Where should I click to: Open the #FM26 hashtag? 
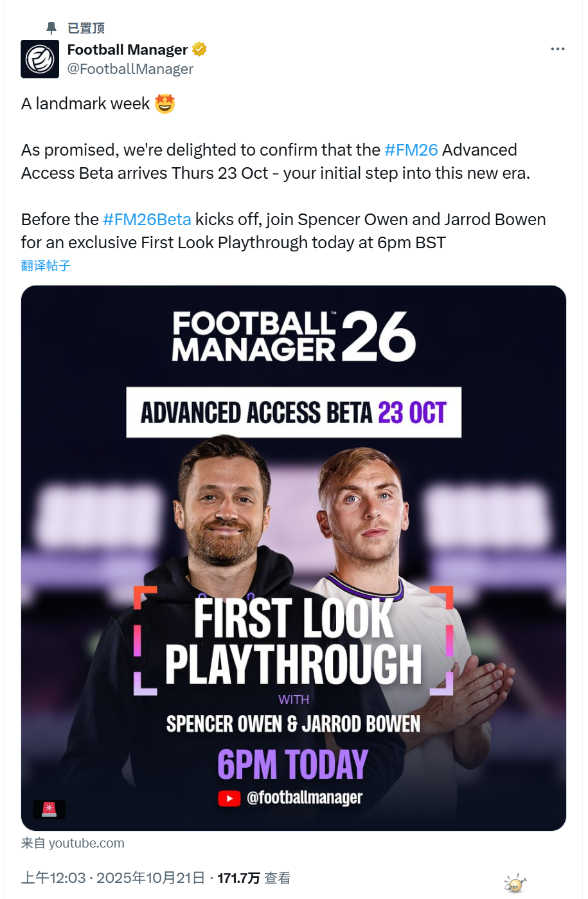(411, 150)
